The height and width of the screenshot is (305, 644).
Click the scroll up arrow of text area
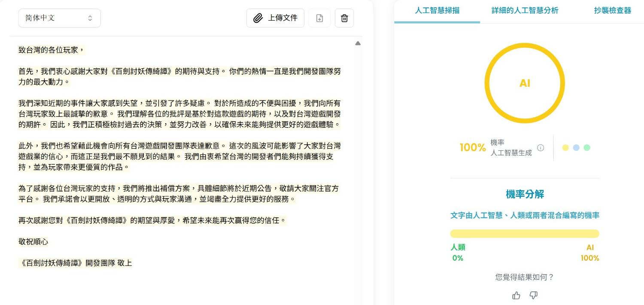pyautogui.click(x=358, y=43)
